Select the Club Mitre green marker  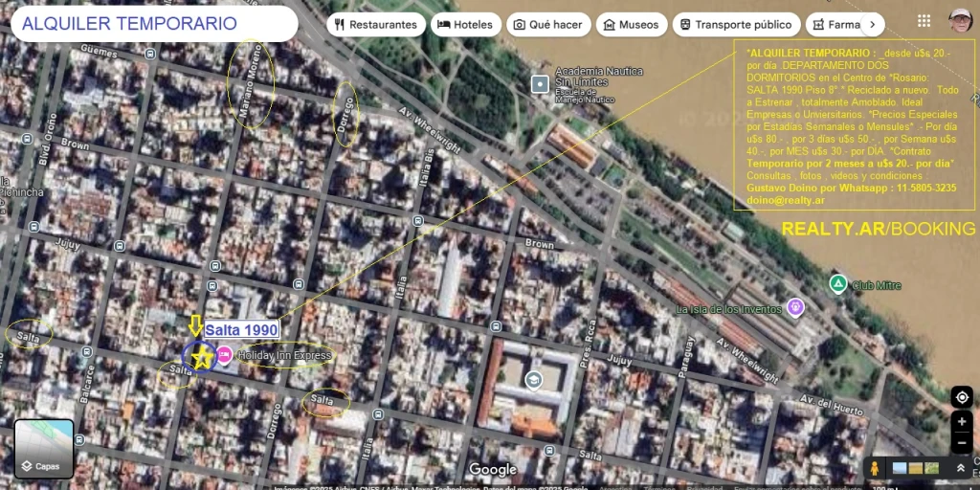pos(838,284)
